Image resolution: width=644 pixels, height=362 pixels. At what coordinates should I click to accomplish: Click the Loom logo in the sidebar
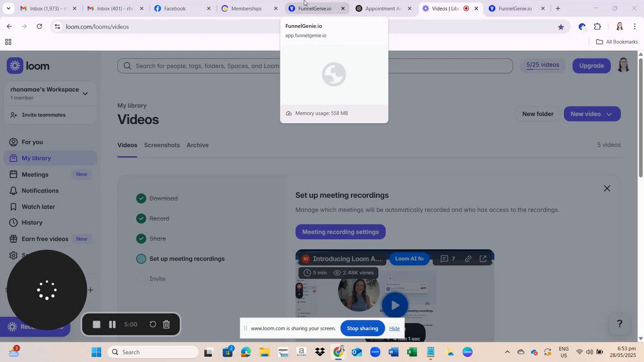28,66
